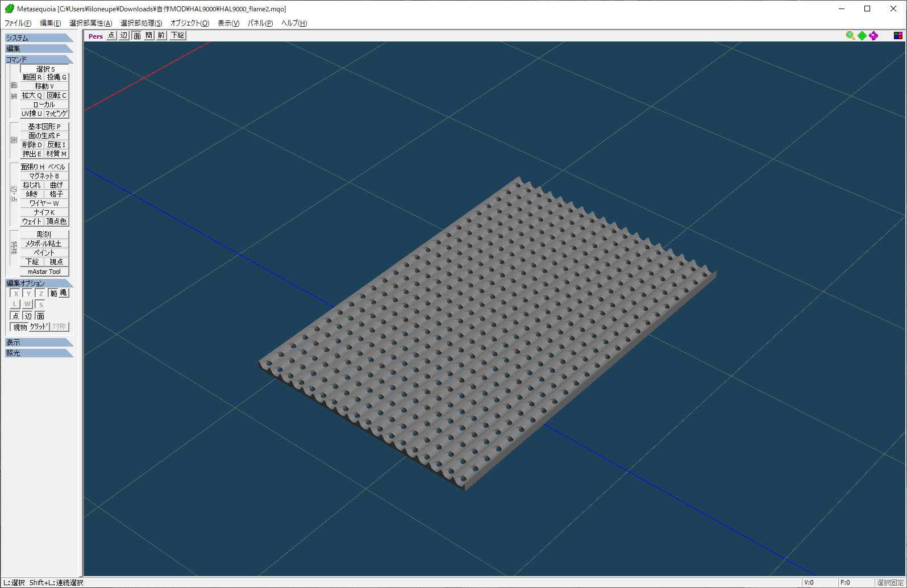Click the magenta rotate view icon

(x=873, y=36)
